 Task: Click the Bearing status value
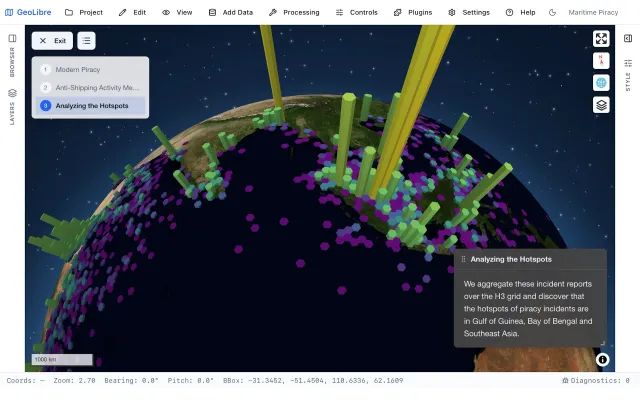coord(131,380)
